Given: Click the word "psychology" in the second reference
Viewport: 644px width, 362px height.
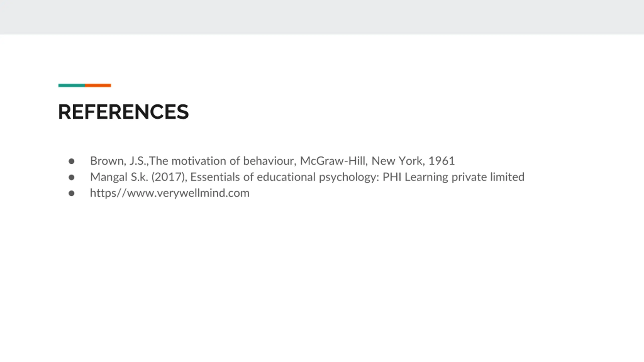Looking at the screenshot, I should [x=349, y=177].
